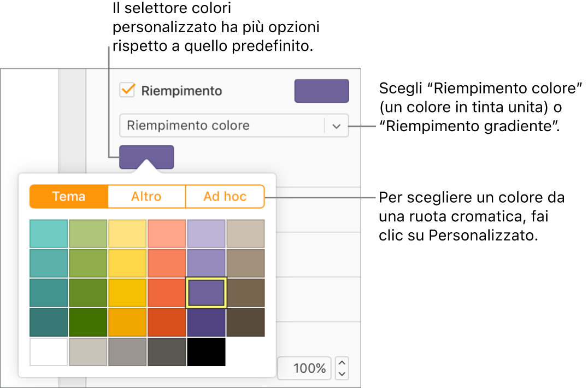Image resolution: width=588 pixels, height=388 pixels.
Task: Select the third-row brown swatch
Action: pos(245,293)
